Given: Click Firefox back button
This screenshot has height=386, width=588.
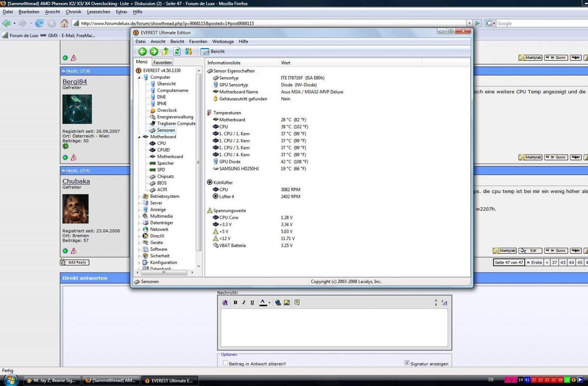Looking at the screenshot, I should tap(6, 23).
